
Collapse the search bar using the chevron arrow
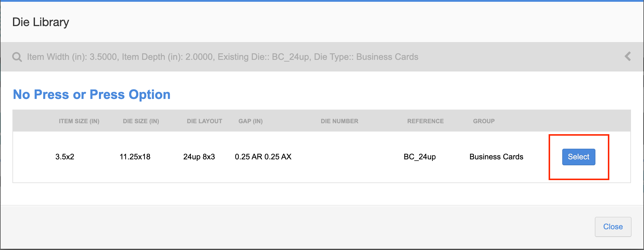(x=628, y=56)
